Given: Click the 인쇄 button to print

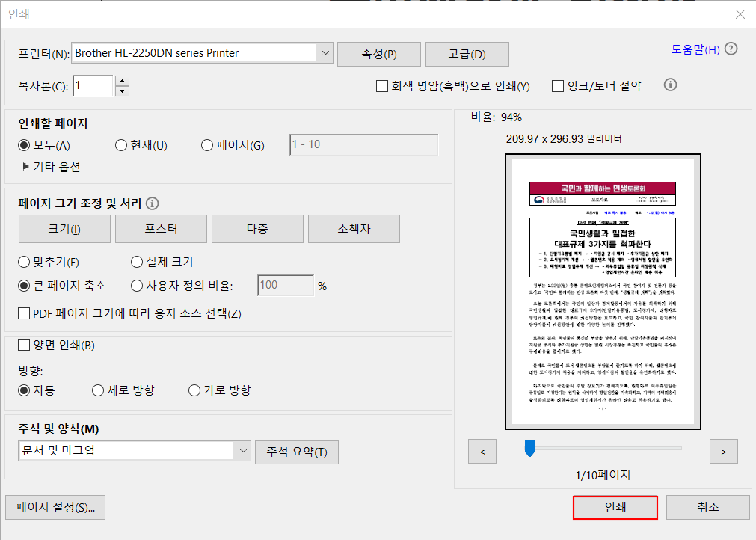Looking at the screenshot, I should (x=615, y=507).
